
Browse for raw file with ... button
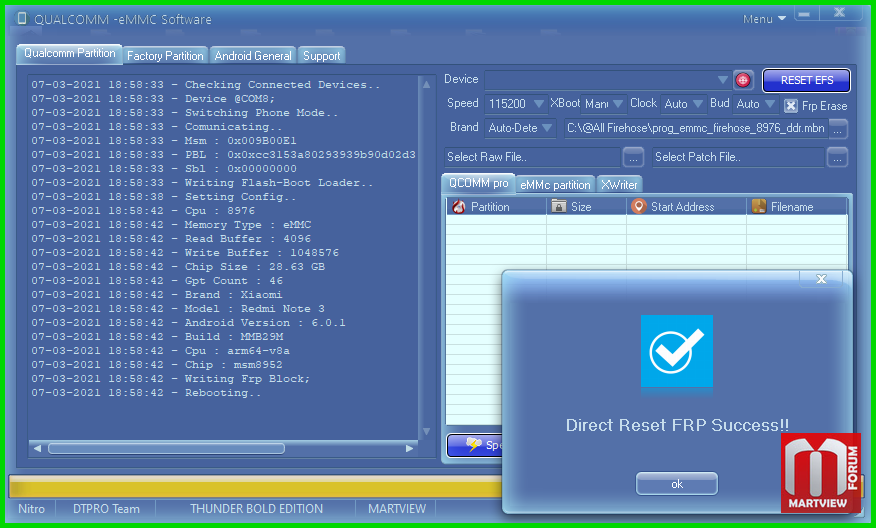[x=633, y=158]
